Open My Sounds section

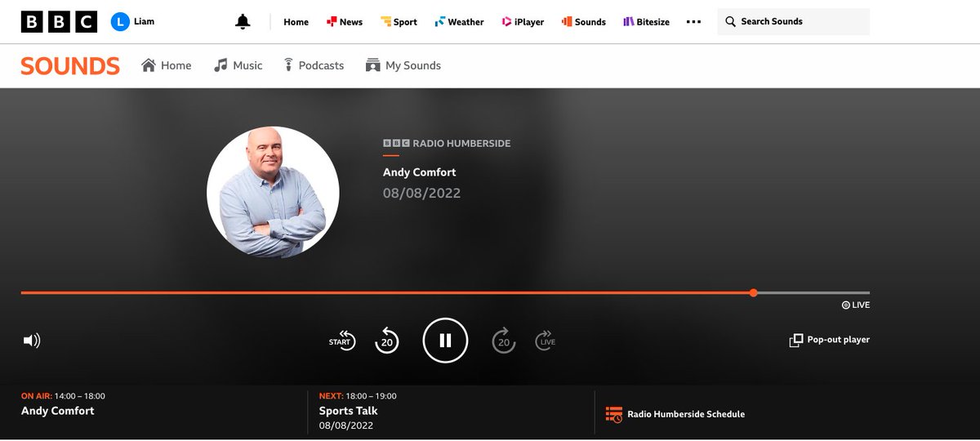click(403, 65)
